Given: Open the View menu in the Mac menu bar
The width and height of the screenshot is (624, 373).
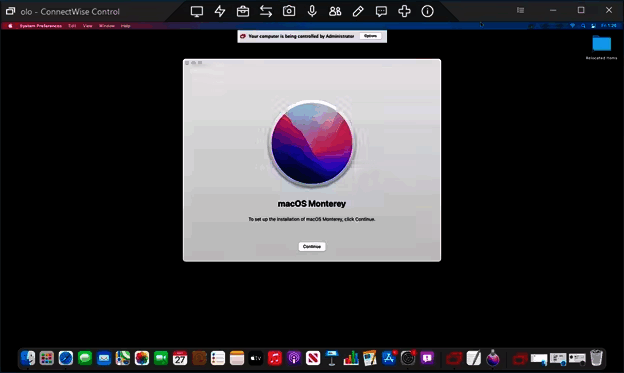Looking at the screenshot, I should pyautogui.click(x=88, y=26).
